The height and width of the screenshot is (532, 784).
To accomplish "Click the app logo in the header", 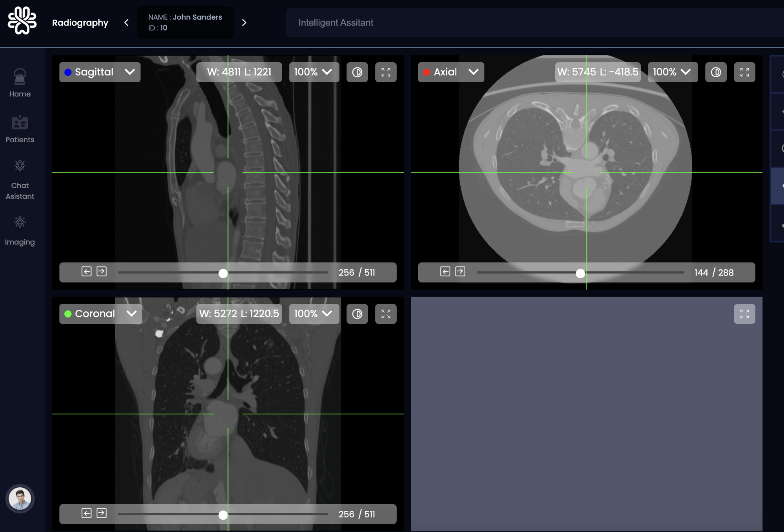I will 22,21.
